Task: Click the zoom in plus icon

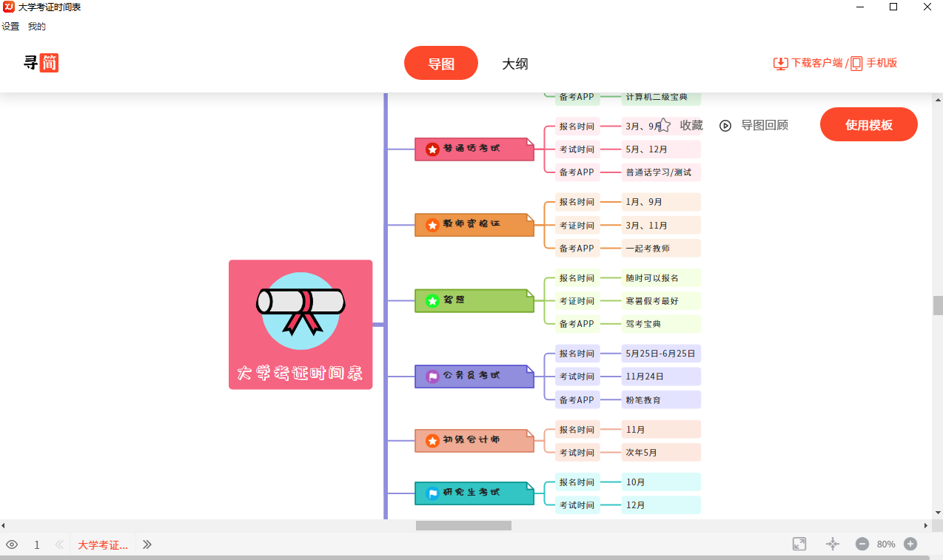Action: pos(910,544)
